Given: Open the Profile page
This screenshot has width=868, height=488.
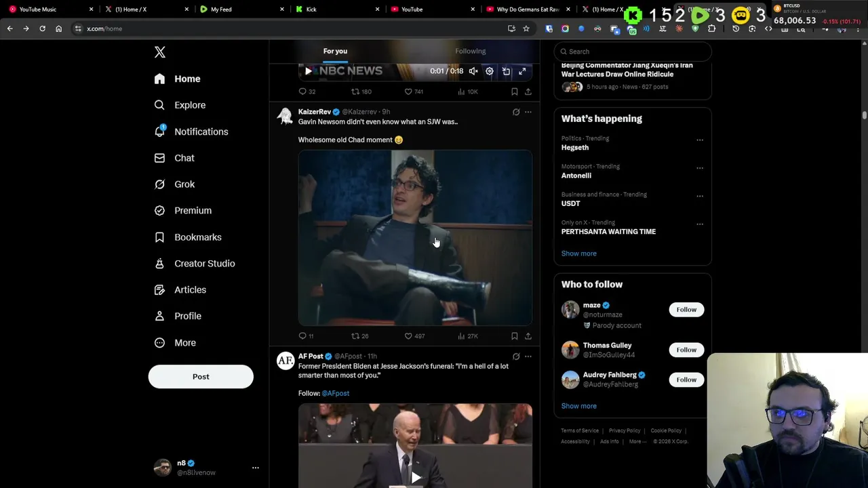Looking at the screenshot, I should 178,316.
